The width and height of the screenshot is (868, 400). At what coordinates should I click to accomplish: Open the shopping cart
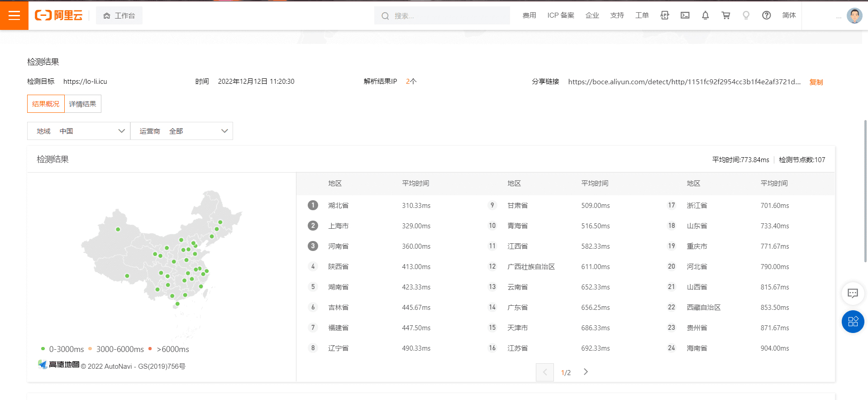[725, 15]
